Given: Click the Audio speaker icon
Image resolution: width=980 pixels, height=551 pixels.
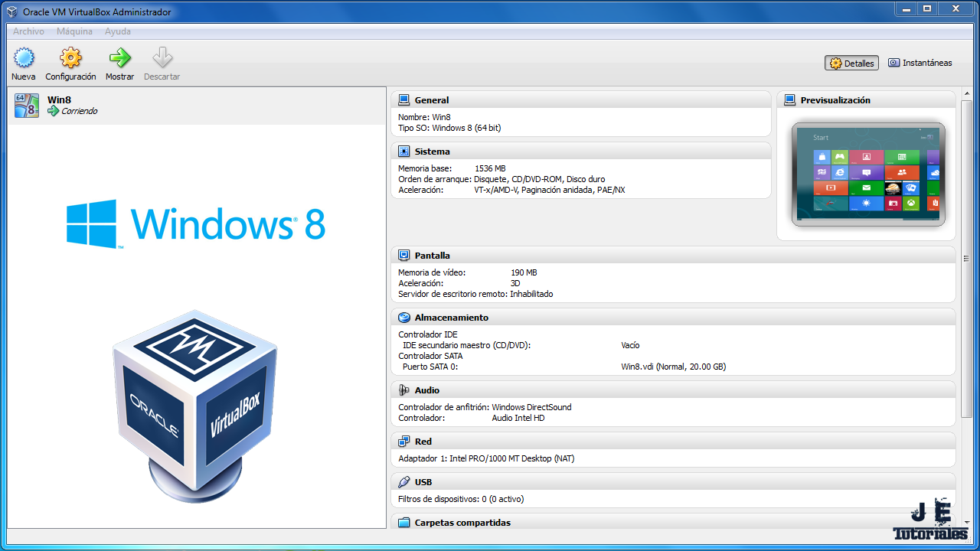Looking at the screenshot, I should coord(404,390).
